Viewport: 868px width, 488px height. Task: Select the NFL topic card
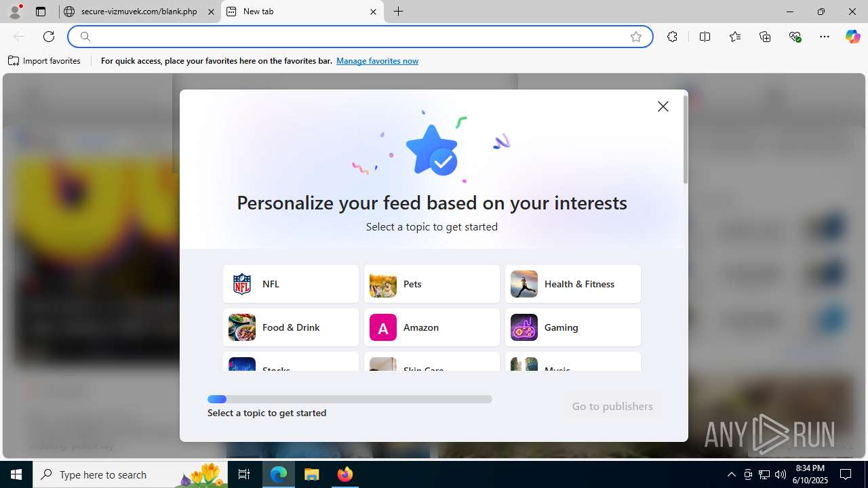pos(291,284)
